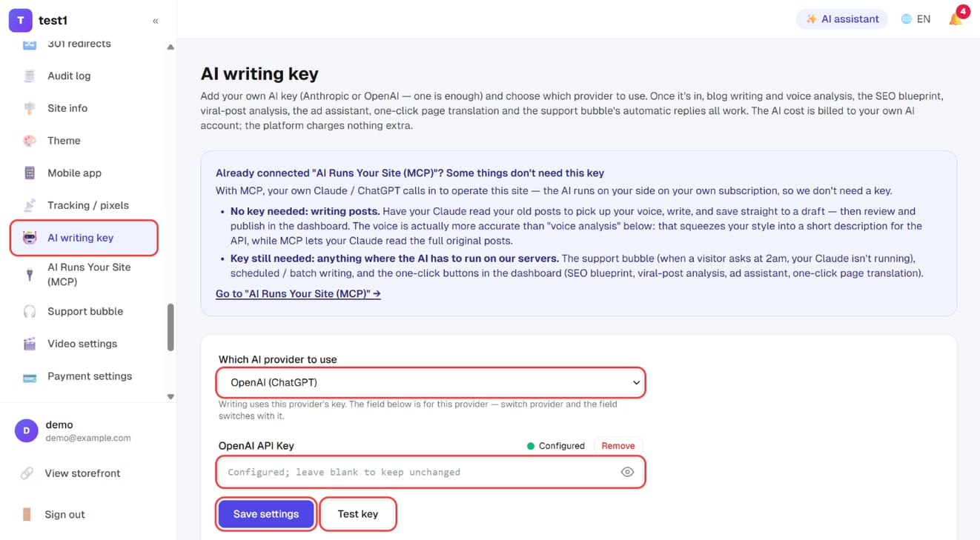
Task: Click the Site info signpost icon
Action: pos(30,108)
